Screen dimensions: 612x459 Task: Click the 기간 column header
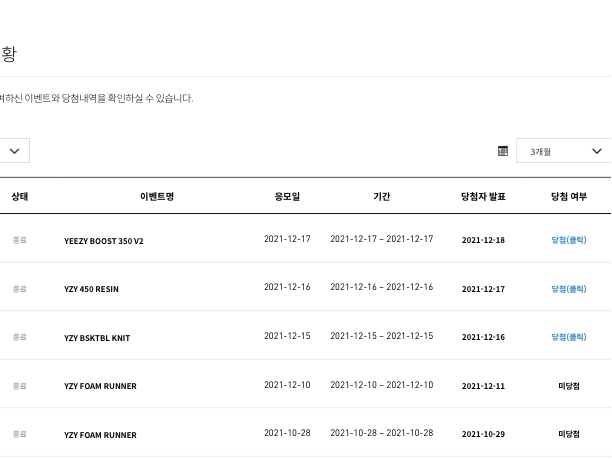click(382, 196)
